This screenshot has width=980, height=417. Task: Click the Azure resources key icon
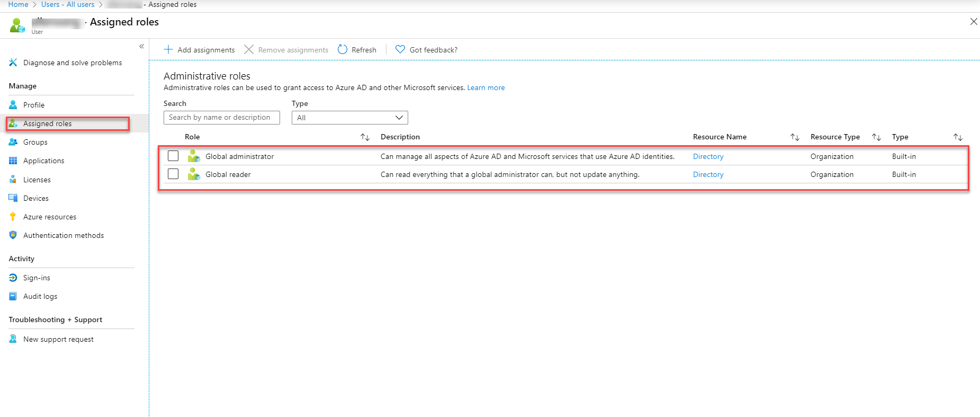[x=13, y=217]
